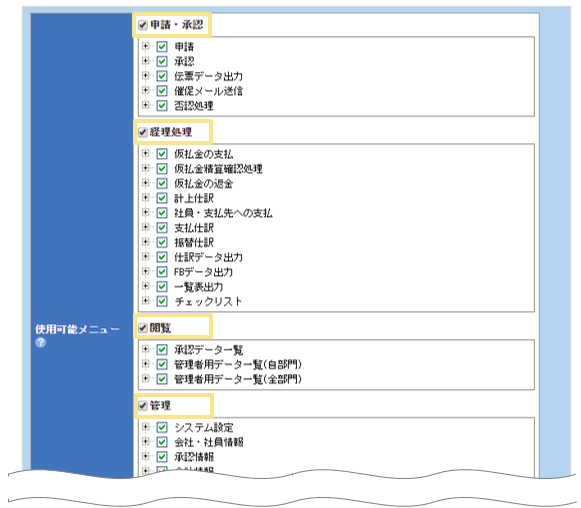Expand the 承認データ一覧 tree node
The image size is (581, 508).
pyautogui.click(x=146, y=349)
